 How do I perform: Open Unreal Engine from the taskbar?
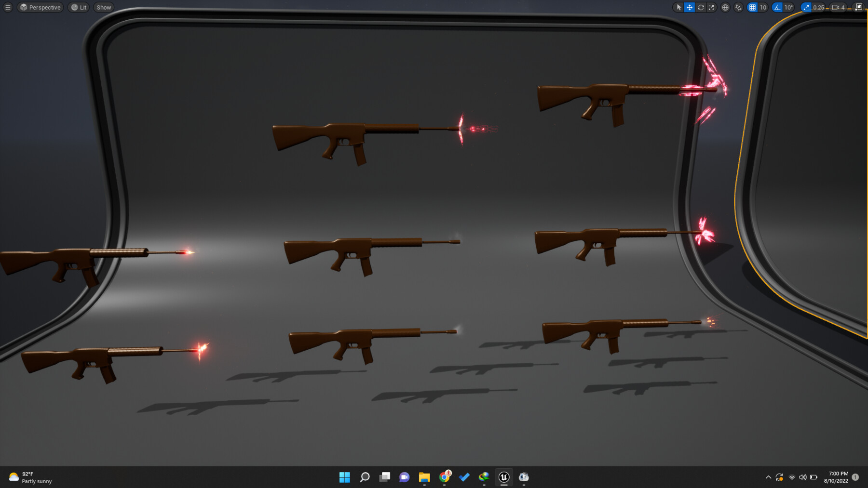coord(503,477)
